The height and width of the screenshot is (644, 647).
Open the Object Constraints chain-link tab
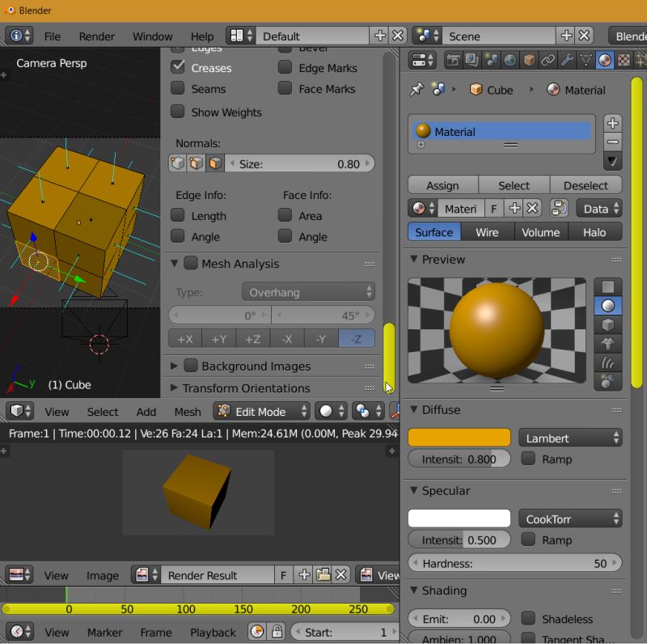[547, 60]
